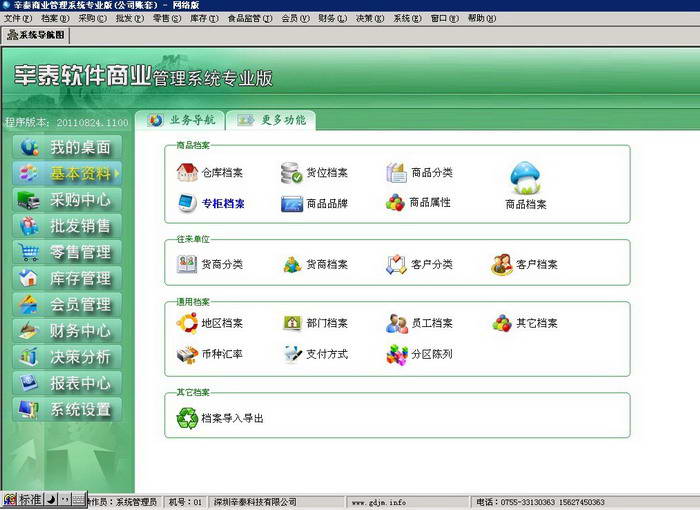This screenshot has height=510, width=700.
Task: Open the 采购 menu
Action: [92, 18]
